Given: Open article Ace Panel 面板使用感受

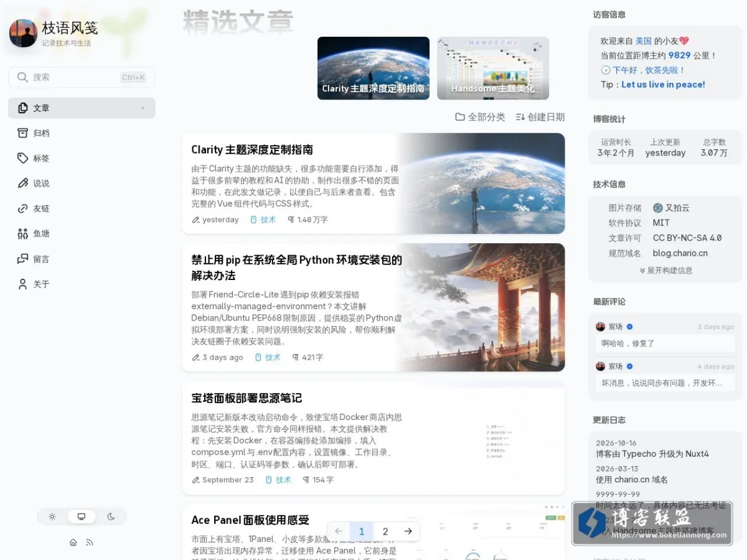Looking at the screenshot, I should [x=250, y=520].
